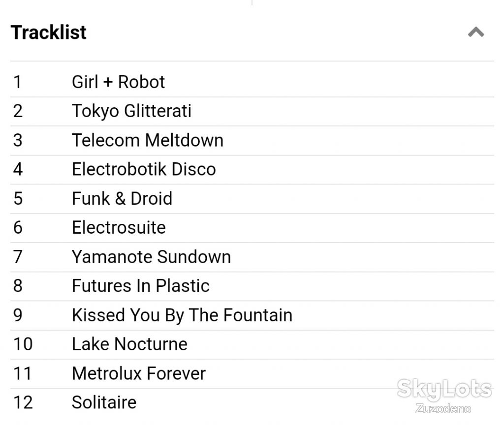The image size is (504, 430).
Task: Open track 6 Electrosuite
Action: tap(252, 228)
